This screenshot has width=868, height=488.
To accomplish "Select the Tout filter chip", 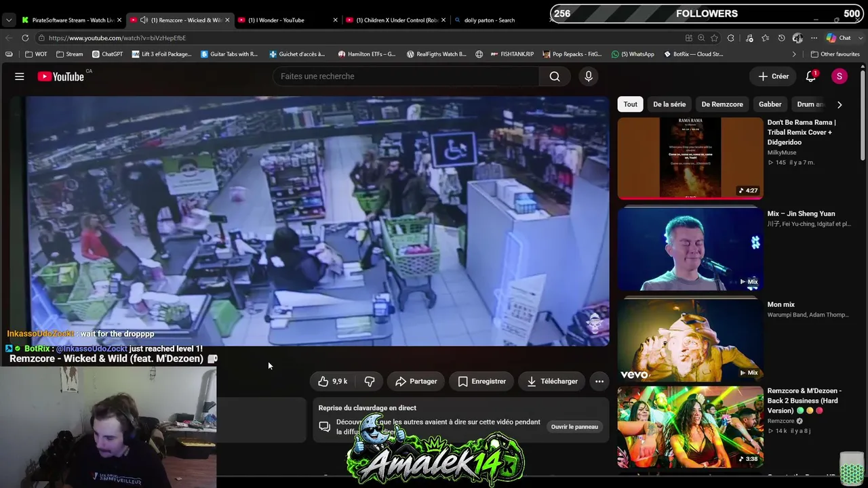I will (x=631, y=104).
